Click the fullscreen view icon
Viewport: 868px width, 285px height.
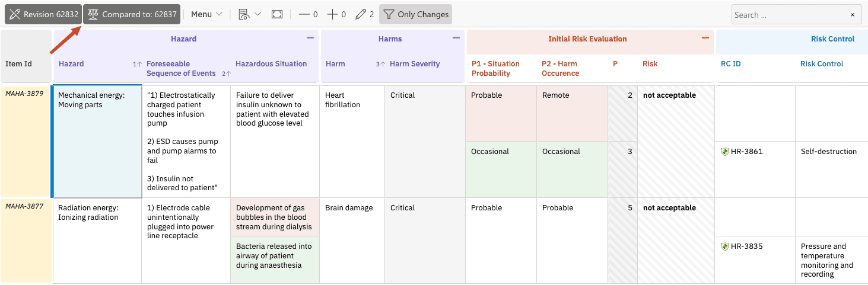pos(277,14)
